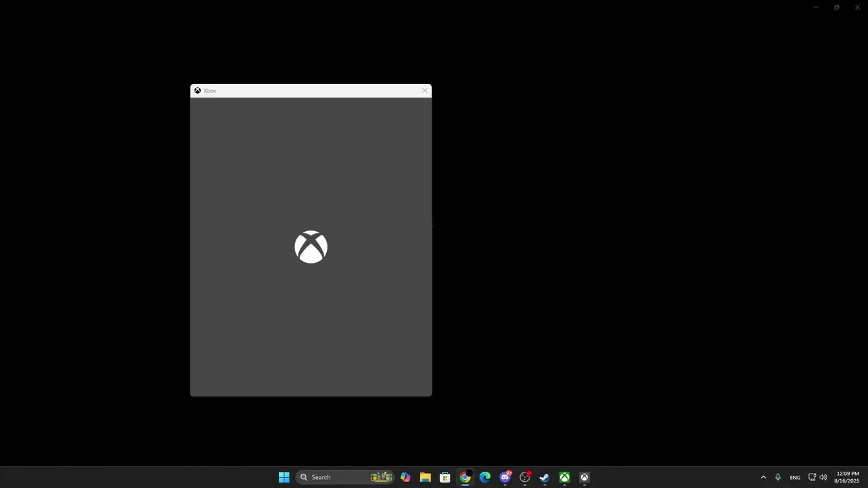Select the green Xbox app taskbar icon

coord(564,477)
